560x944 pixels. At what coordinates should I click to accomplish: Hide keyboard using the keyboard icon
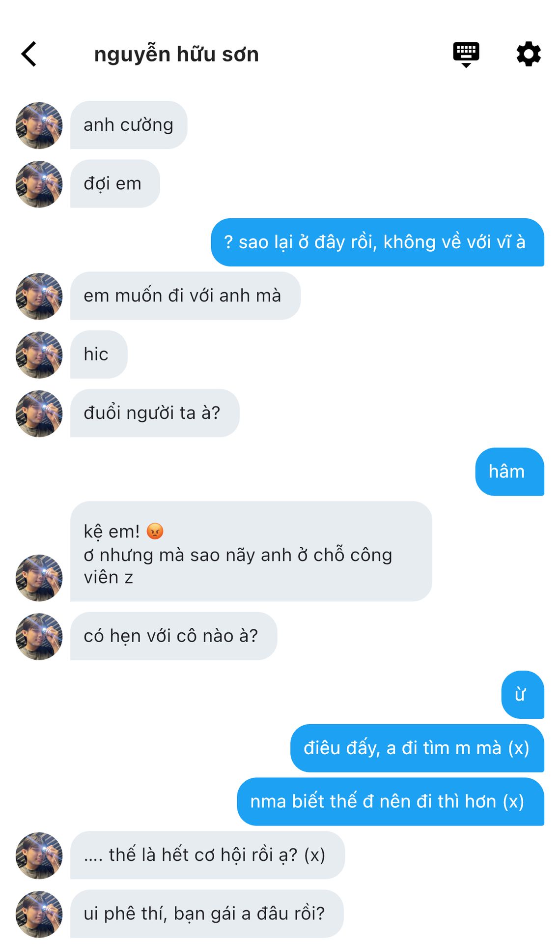coord(466,54)
